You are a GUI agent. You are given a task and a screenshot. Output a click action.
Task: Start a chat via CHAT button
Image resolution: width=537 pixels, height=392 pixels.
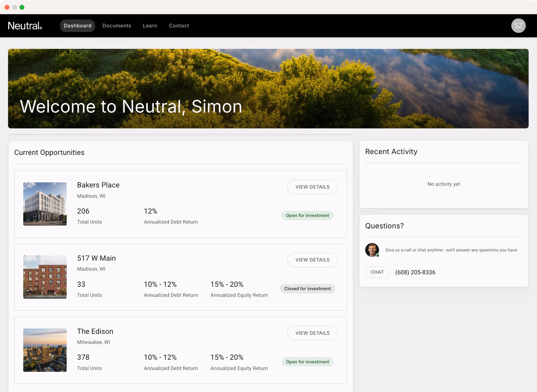click(x=377, y=272)
